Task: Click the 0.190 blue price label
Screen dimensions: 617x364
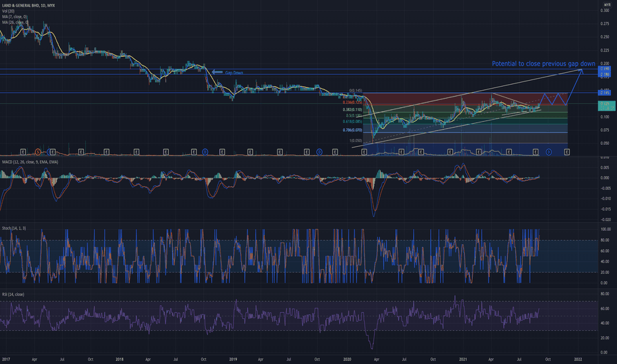Action: (604, 69)
